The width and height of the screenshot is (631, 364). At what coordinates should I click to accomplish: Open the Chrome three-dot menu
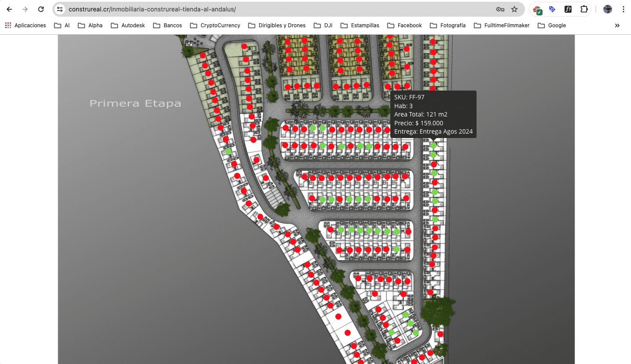[624, 9]
